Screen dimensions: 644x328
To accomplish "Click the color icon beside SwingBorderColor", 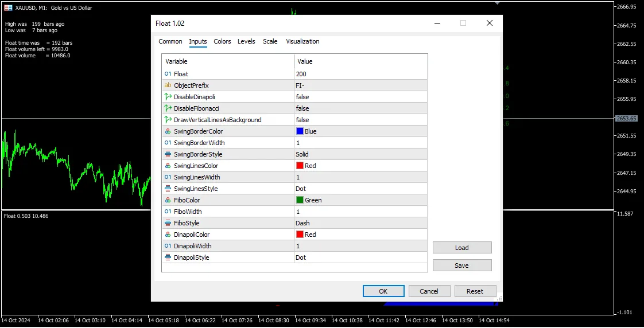I will [x=168, y=131].
